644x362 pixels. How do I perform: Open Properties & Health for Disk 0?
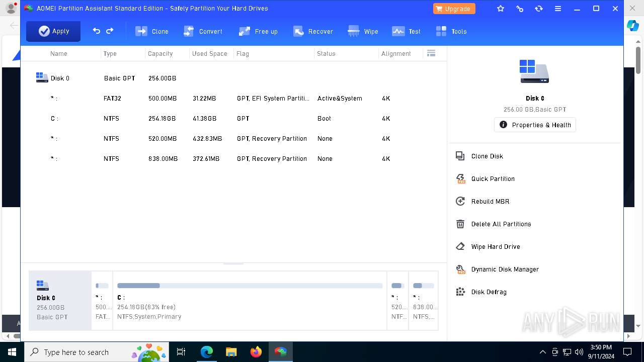coord(535,125)
